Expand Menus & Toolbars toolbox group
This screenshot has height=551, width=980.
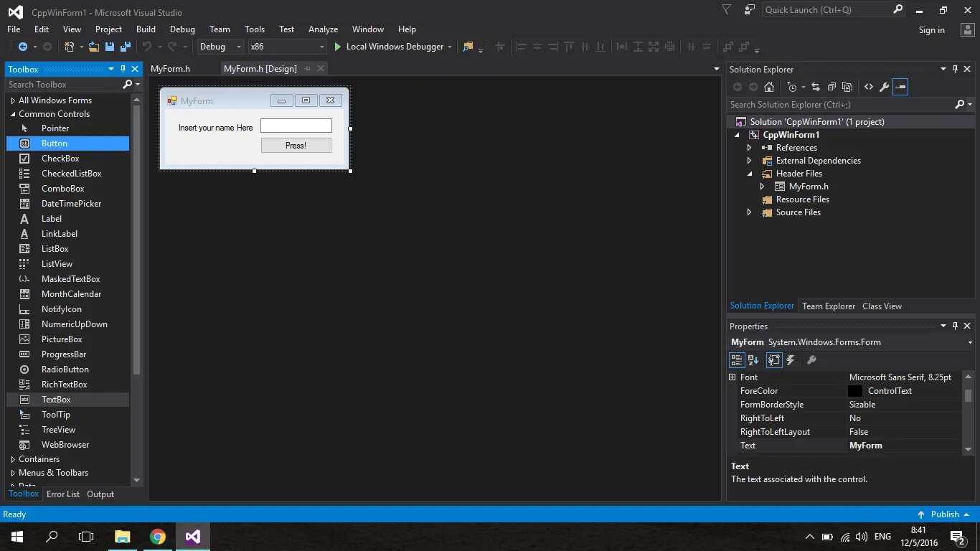click(13, 473)
